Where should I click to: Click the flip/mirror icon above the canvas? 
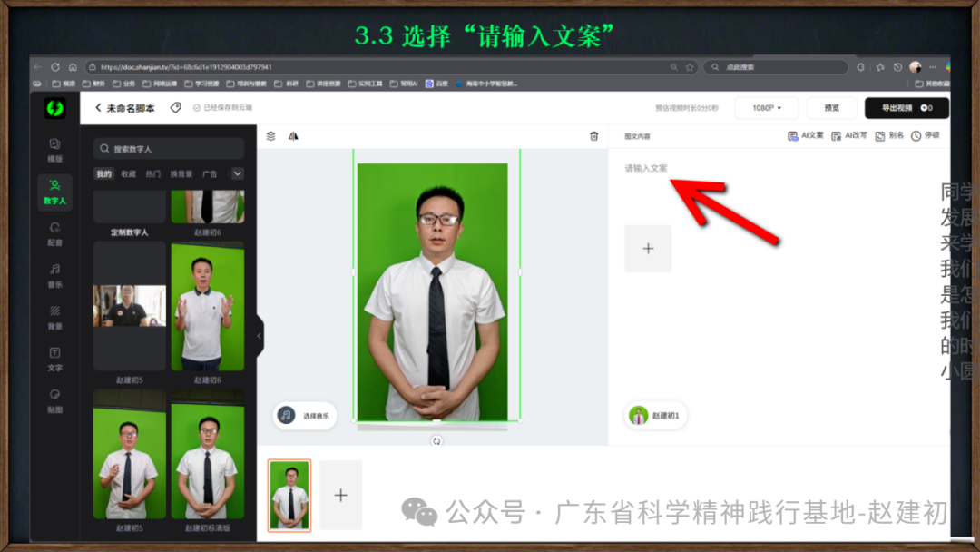tap(293, 136)
